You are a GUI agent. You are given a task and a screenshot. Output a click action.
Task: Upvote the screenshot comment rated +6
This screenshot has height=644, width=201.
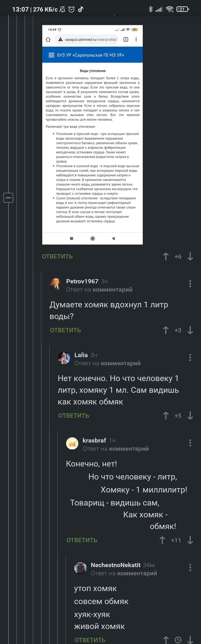[166, 257]
